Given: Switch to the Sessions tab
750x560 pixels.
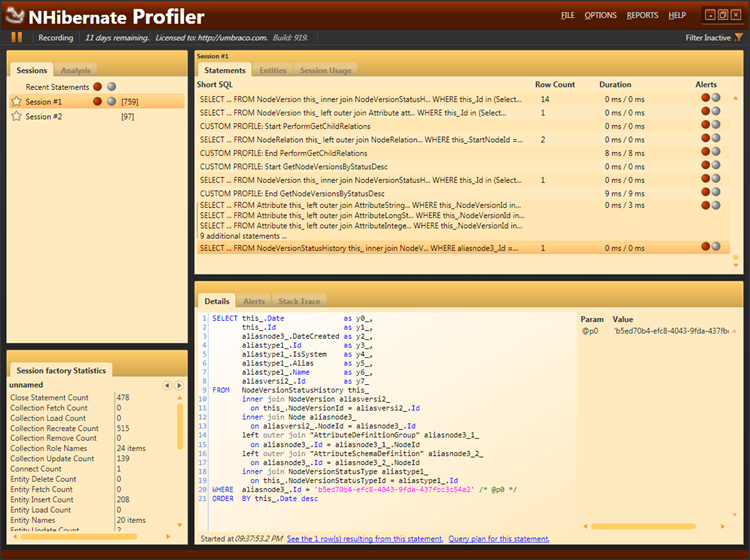Looking at the screenshot, I should click(x=32, y=70).
